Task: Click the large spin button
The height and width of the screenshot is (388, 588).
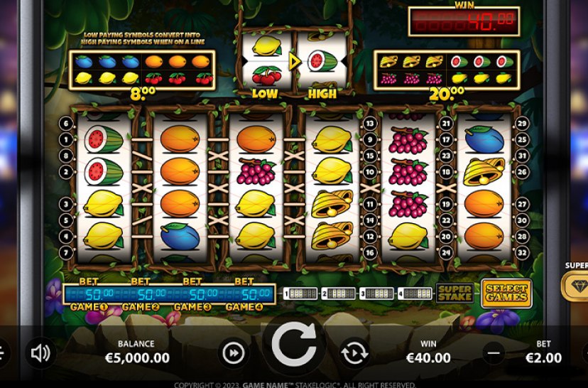Action: tap(293, 343)
